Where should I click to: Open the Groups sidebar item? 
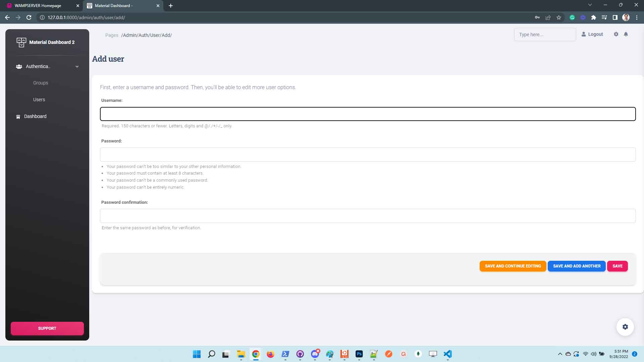(41, 83)
